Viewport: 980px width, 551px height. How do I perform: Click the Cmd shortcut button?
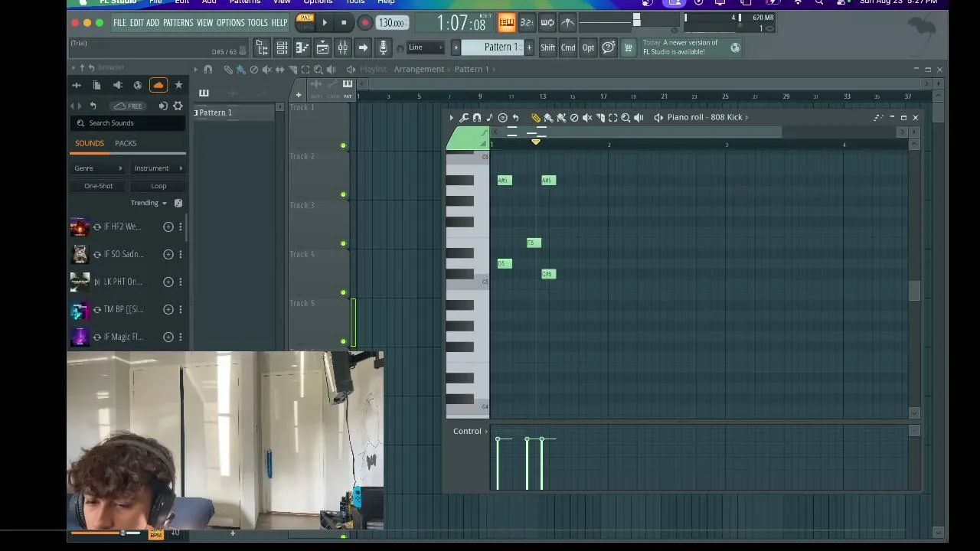point(568,47)
